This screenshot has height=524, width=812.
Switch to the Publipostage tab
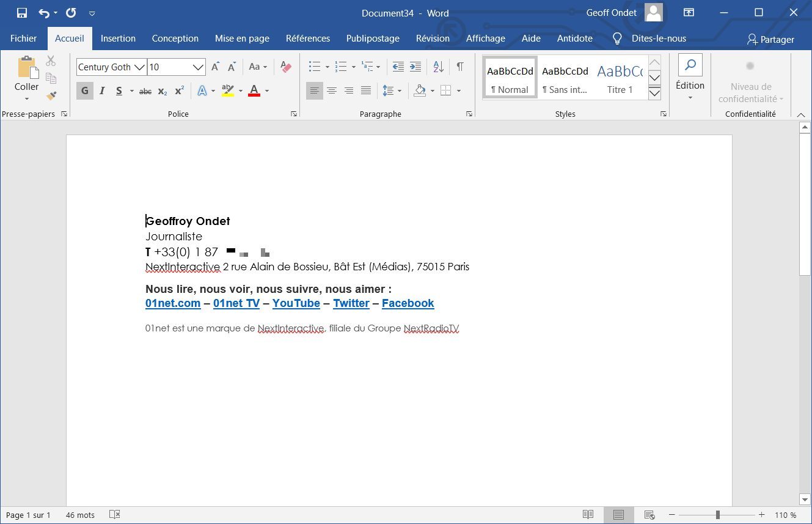[373, 39]
